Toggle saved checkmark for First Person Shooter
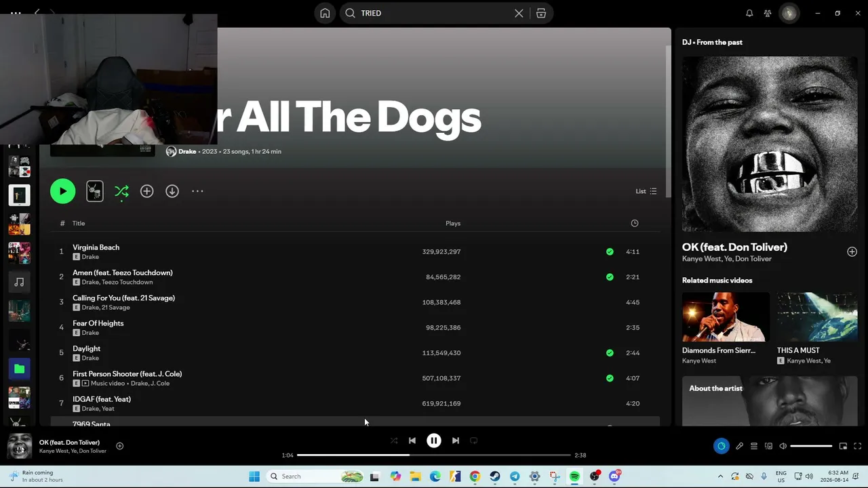868x488 pixels. pyautogui.click(x=610, y=378)
